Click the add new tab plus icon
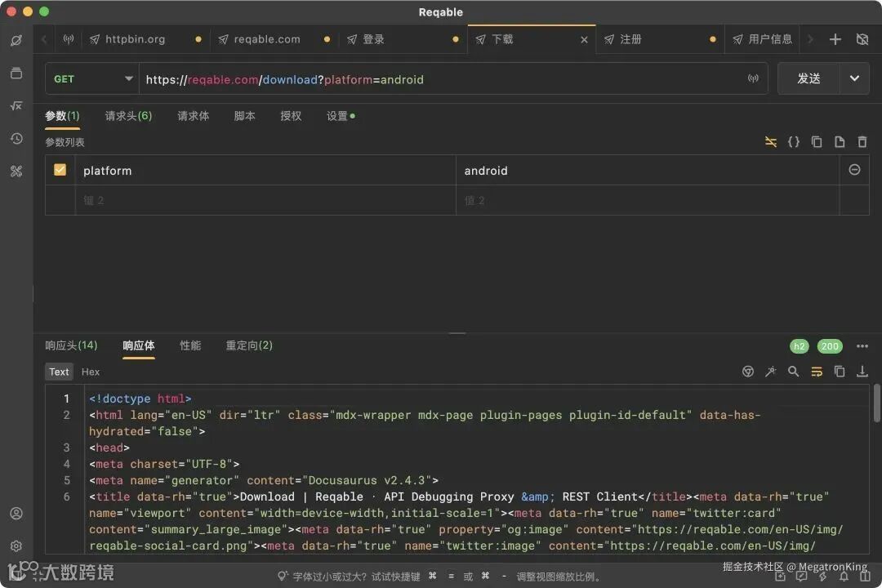This screenshot has width=882, height=588. click(835, 39)
